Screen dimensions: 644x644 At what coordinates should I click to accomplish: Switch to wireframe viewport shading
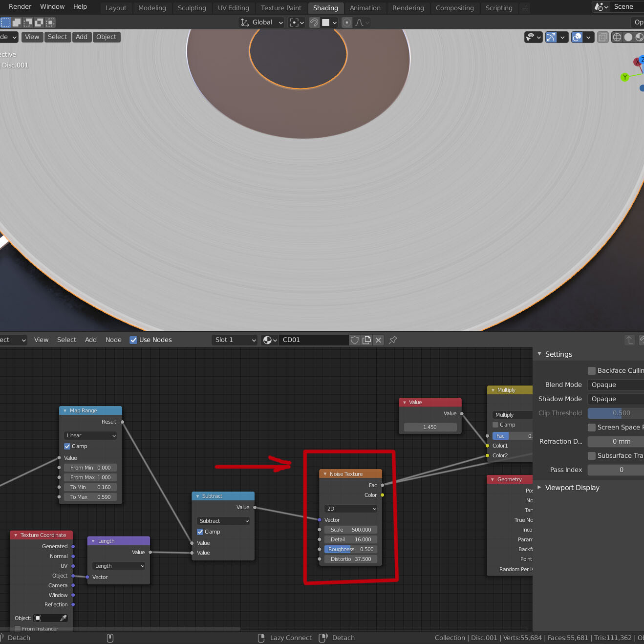pyautogui.click(x=617, y=37)
